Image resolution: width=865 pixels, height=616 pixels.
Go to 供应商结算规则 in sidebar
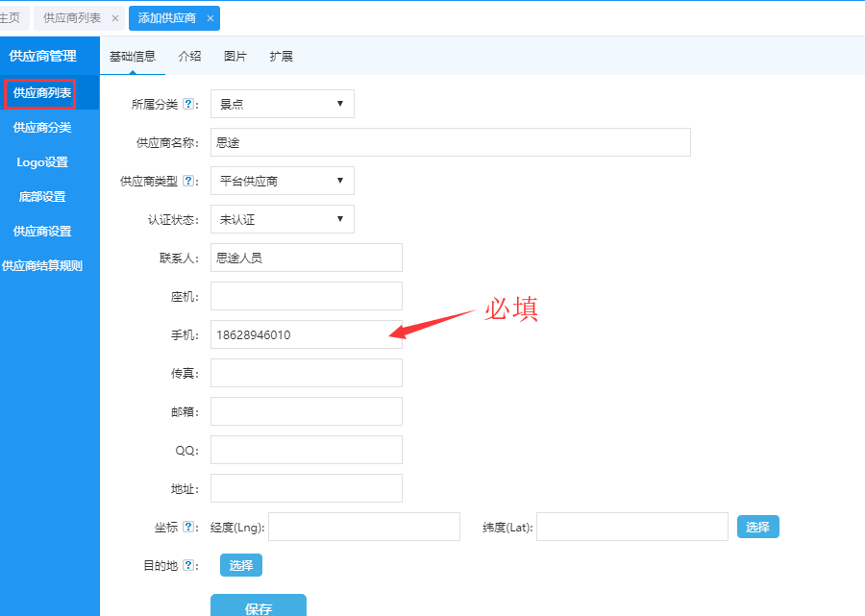pos(42,265)
